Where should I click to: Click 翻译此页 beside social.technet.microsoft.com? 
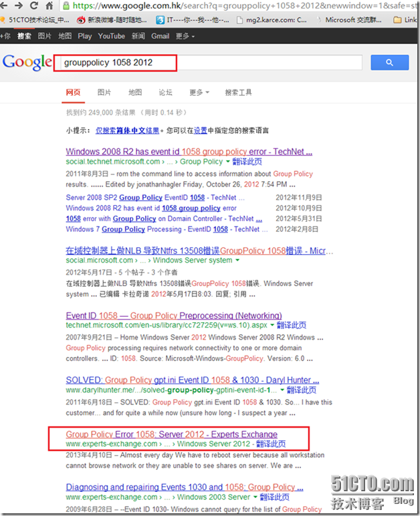[x=247, y=162]
